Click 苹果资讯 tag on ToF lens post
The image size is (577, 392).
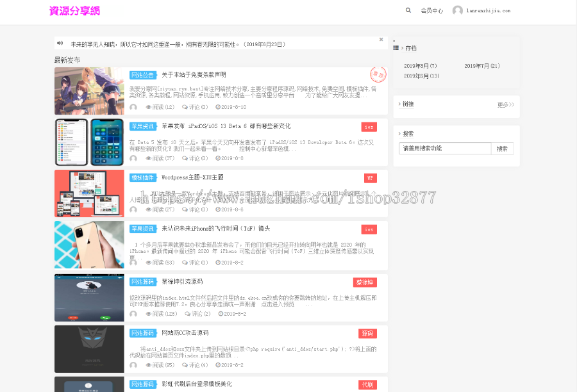click(x=143, y=229)
